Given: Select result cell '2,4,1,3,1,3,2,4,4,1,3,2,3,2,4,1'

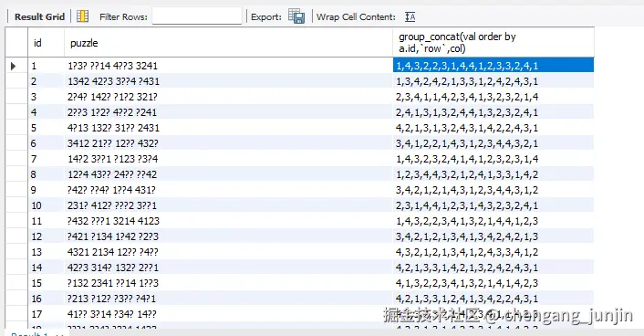Looking at the screenshot, I should pyautogui.click(x=493, y=112).
